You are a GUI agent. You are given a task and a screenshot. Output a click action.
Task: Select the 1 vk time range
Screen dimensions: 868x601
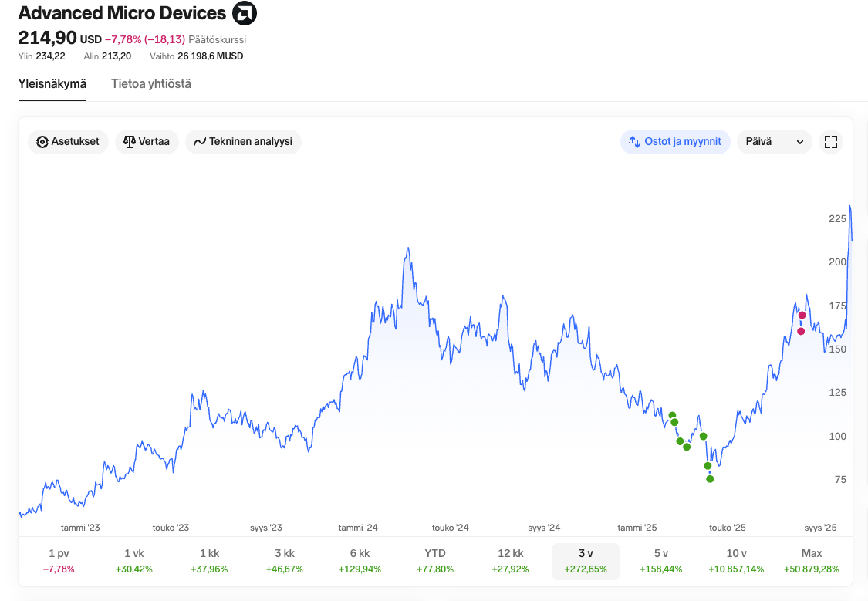134,561
